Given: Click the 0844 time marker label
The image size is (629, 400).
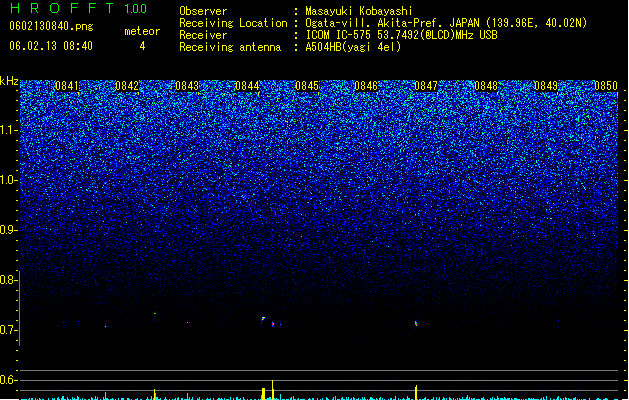Looking at the screenshot, I should tap(247, 86).
